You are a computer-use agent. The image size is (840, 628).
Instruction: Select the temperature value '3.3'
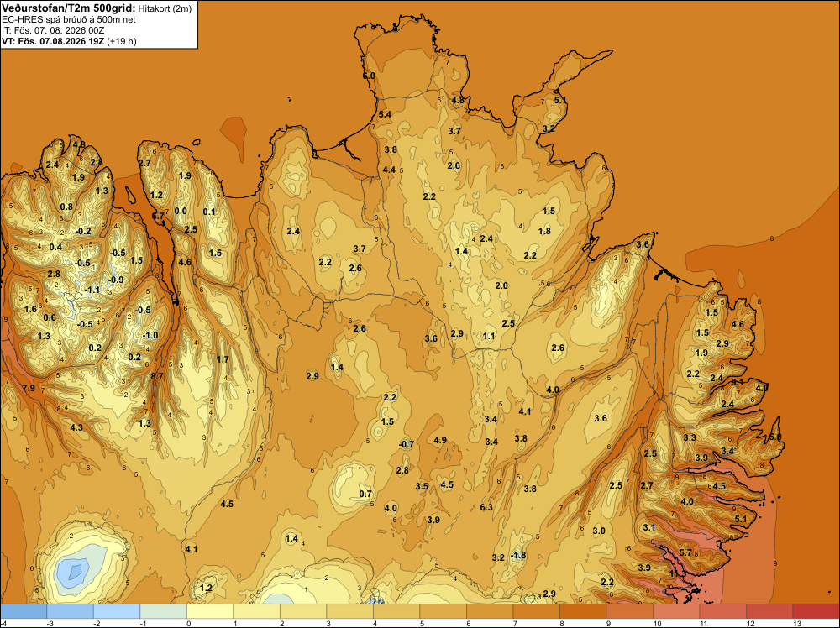point(690,437)
